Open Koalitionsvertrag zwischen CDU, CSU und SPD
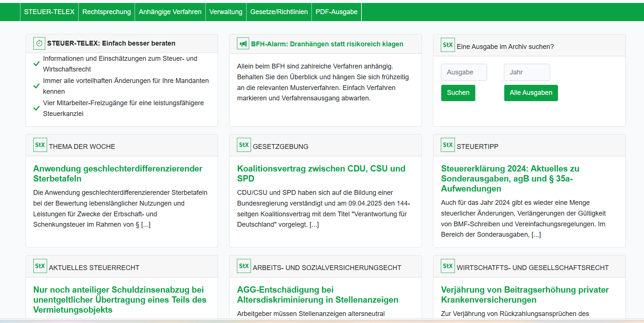The image size is (644, 323). pyautogui.click(x=321, y=173)
